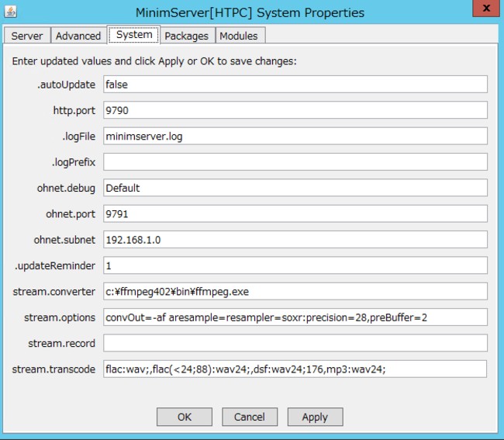Viewport: 504px width, 440px height.
Task: Click the stream.transcode label
Action: [x=54, y=369]
